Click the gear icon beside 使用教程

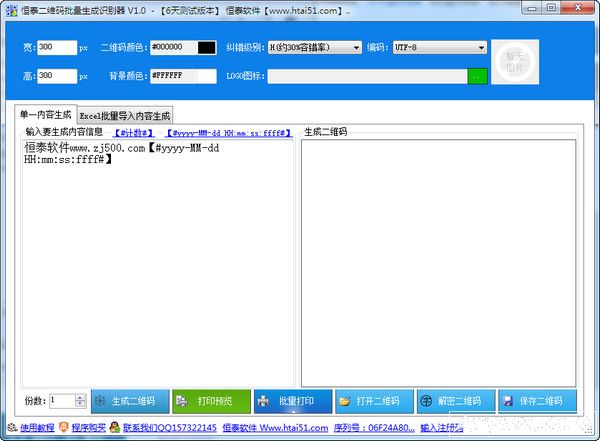coord(12,427)
